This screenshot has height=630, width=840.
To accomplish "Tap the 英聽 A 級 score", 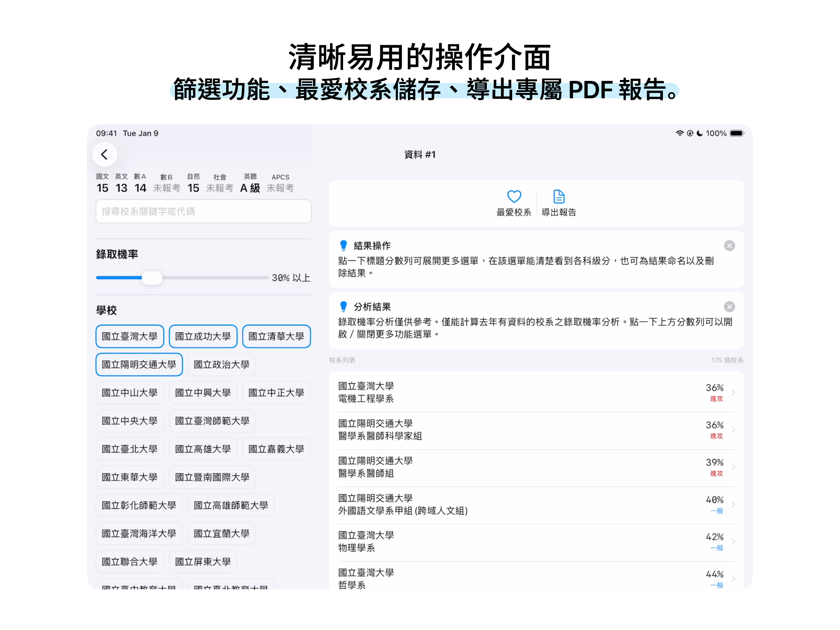I will (250, 183).
